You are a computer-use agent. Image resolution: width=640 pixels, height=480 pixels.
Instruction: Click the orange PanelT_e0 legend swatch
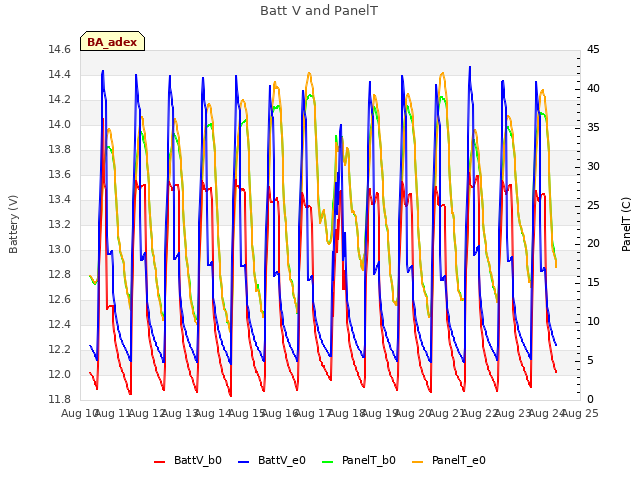pos(418,462)
